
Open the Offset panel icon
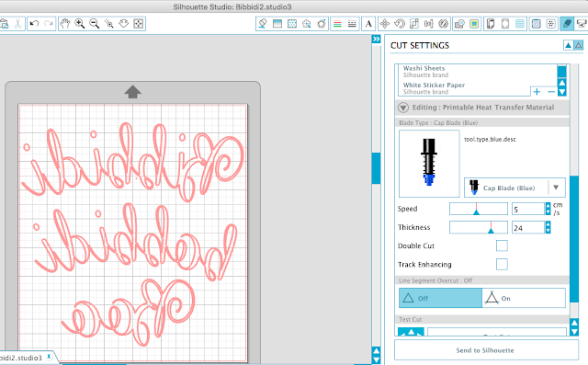click(x=537, y=24)
